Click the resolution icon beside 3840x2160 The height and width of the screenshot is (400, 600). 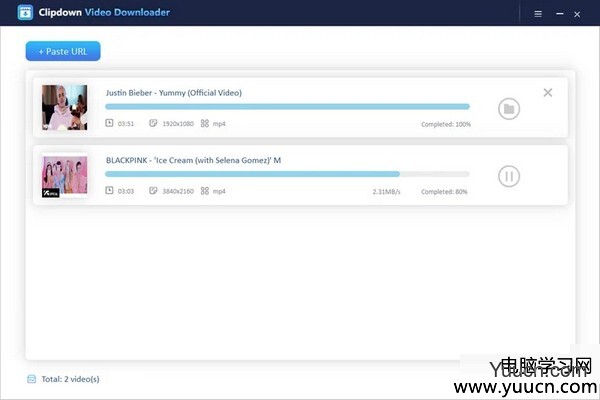[x=153, y=190]
